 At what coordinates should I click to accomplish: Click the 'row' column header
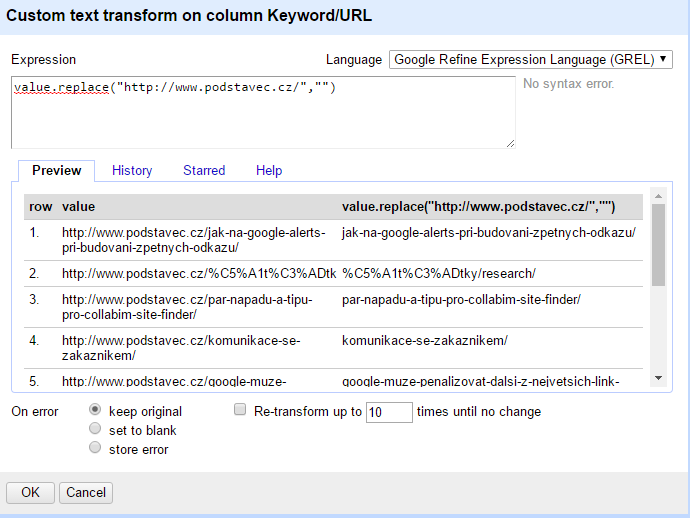click(40, 206)
